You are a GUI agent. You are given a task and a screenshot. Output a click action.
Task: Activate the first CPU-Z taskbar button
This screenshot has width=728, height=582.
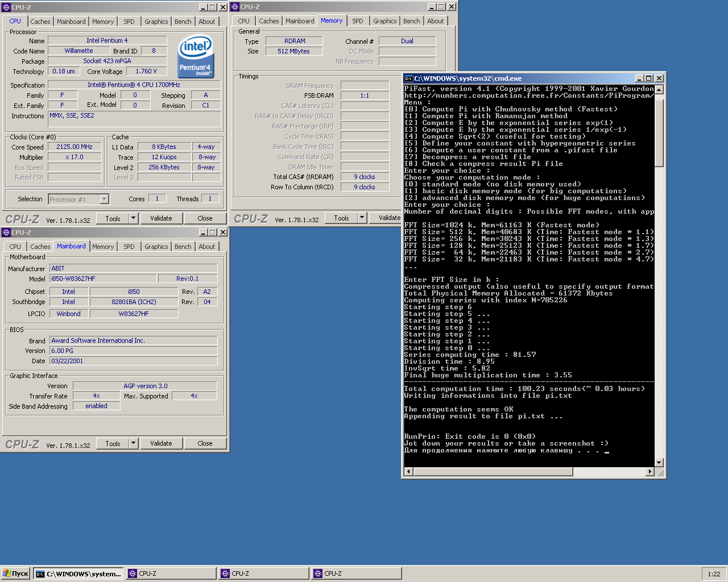pos(171,573)
